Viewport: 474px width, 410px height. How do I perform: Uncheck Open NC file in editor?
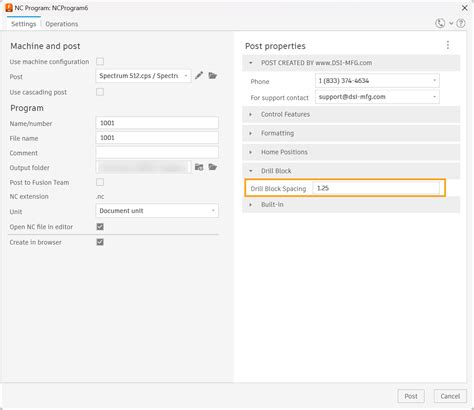100,227
